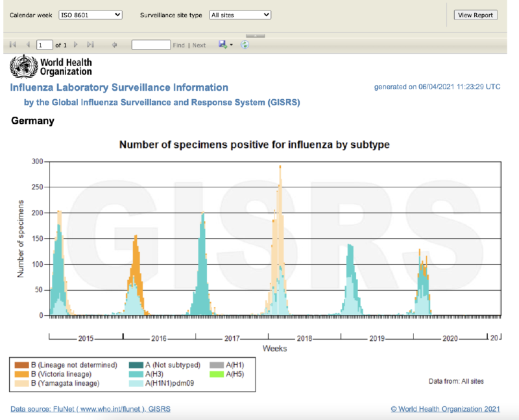Click the back-to-parent-report arrow icon
The image size is (519, 420).
(115, 45)
